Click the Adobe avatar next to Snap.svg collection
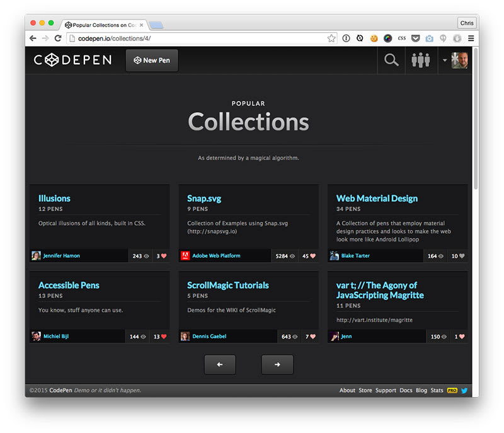504x433 pixels. [x=185, y=256]
